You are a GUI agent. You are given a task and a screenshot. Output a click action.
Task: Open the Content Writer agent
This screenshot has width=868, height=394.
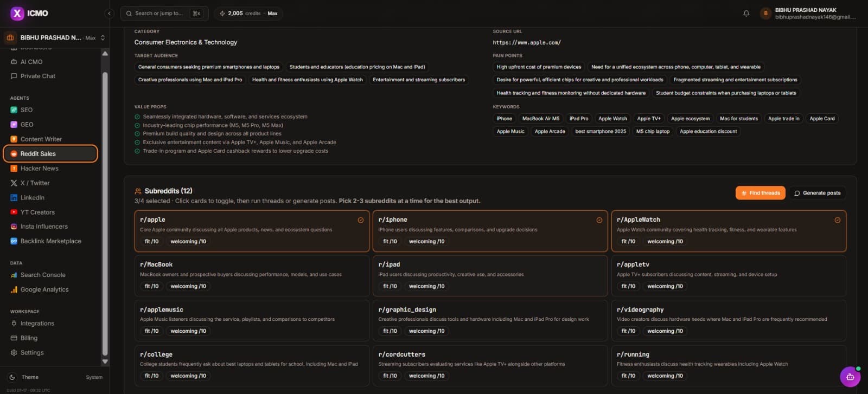(41, 139)
